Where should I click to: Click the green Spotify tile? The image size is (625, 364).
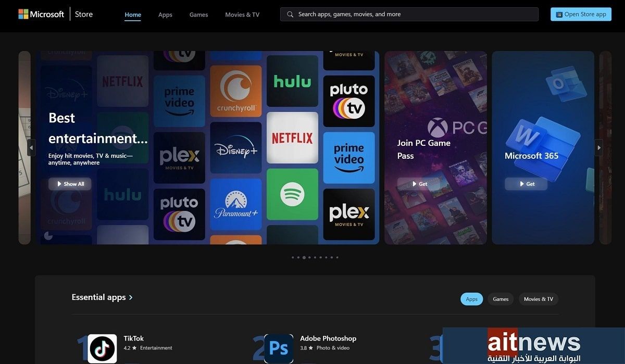(292, 194)
